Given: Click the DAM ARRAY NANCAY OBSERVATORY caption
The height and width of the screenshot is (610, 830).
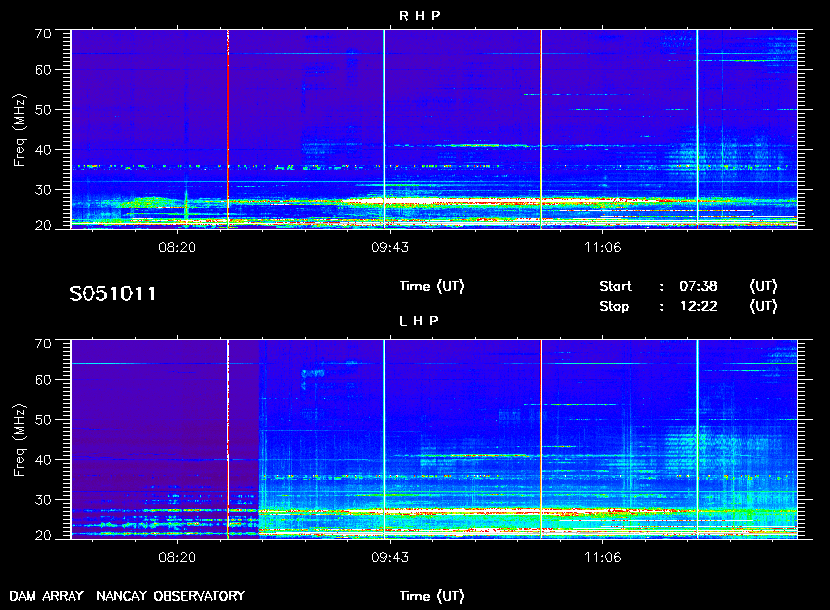Looking at the screenshot, I should coord(127,596).
